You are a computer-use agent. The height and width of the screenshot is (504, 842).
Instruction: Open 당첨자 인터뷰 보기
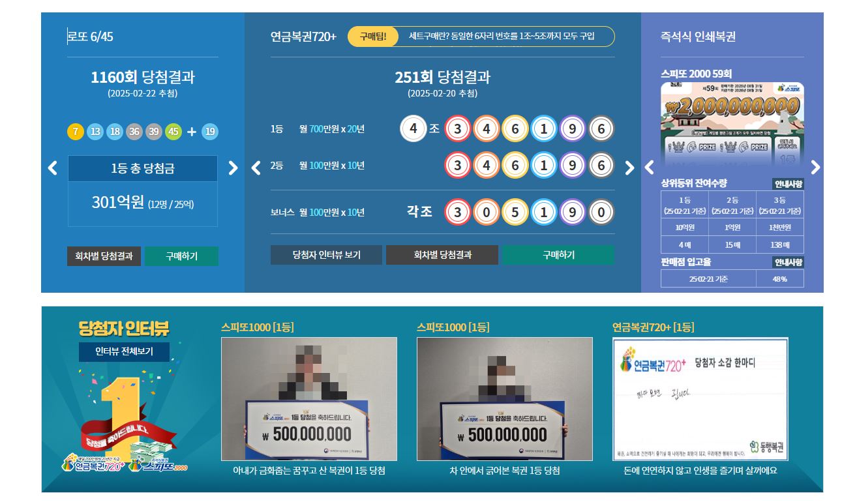coord(326,255)
